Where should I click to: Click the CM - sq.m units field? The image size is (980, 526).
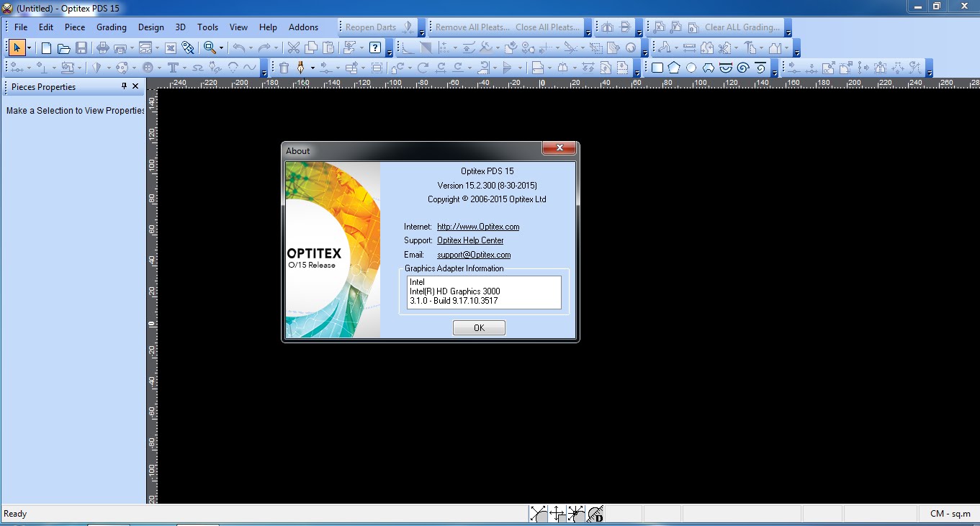click(950, 514)
